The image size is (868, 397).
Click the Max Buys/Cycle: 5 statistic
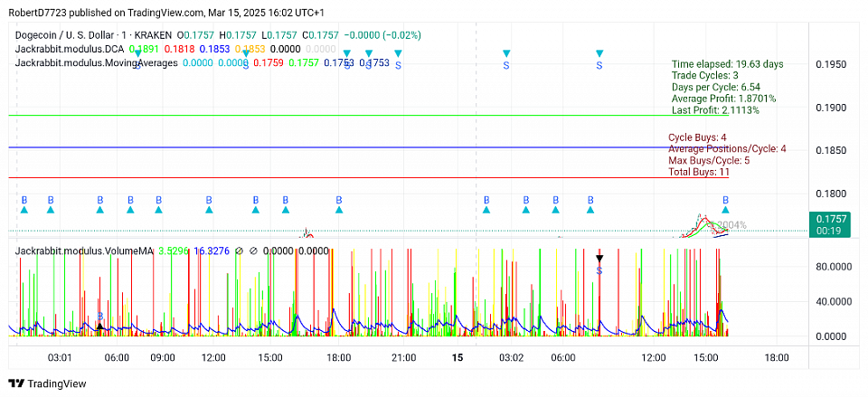pos(709,161)
